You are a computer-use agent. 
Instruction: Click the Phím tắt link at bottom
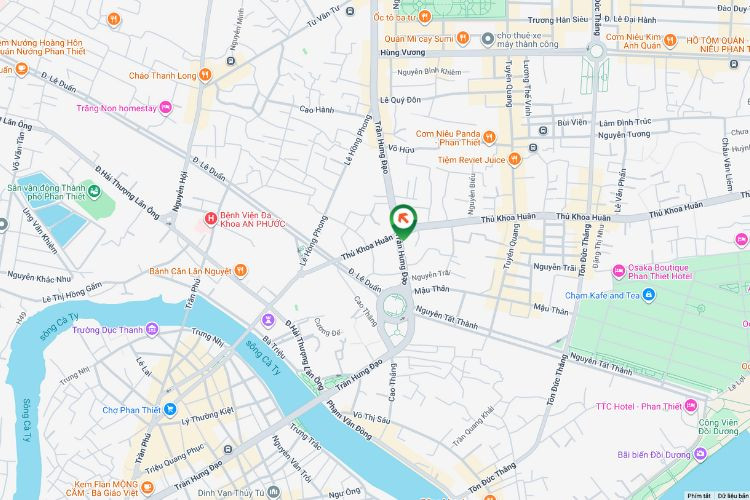699,496
